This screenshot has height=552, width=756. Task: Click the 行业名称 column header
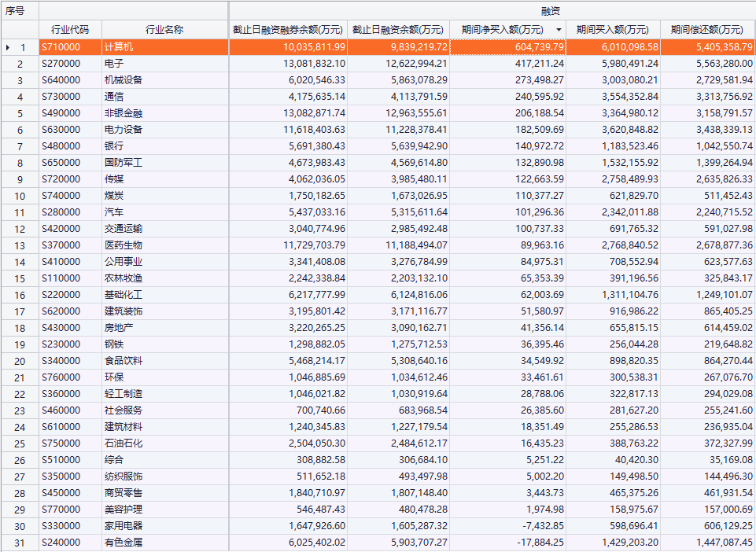click(164, 30)
